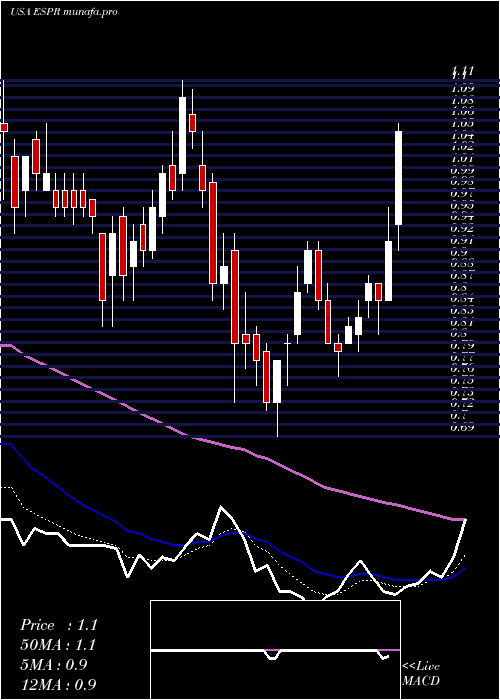Click the 'USA ESPR munafa.pro' chart title
500x700 pixels.
tap(64, 12)
